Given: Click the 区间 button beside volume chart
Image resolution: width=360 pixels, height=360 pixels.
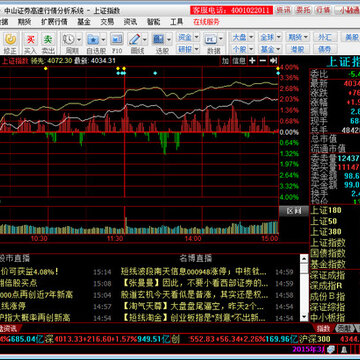Looking at the screenshot, I should pyautogui.click(x=294, y=211).
